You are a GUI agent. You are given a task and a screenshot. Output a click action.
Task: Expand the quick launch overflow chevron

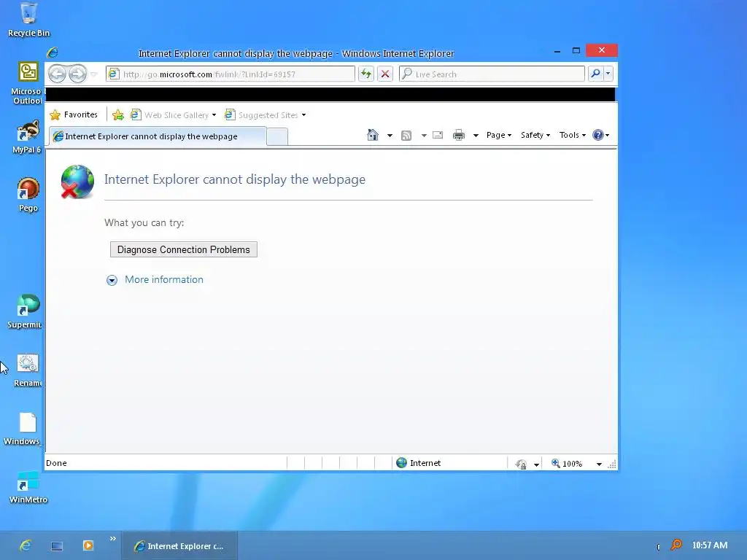(x=113, y=539)
